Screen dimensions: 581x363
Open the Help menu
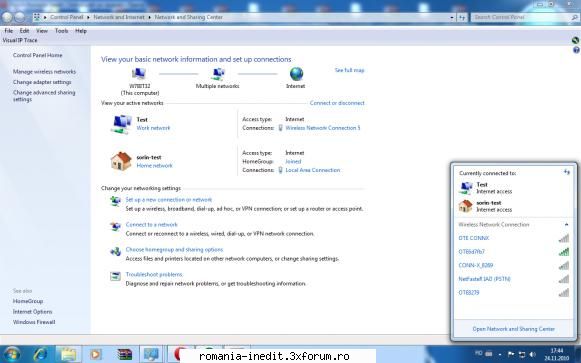pyautogui.click(x=81, y=31)
